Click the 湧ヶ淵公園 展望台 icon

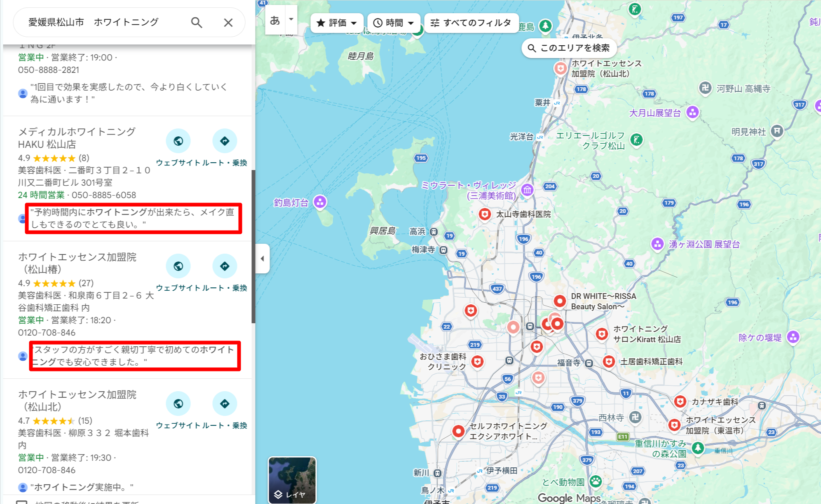(x=657, y=244)
